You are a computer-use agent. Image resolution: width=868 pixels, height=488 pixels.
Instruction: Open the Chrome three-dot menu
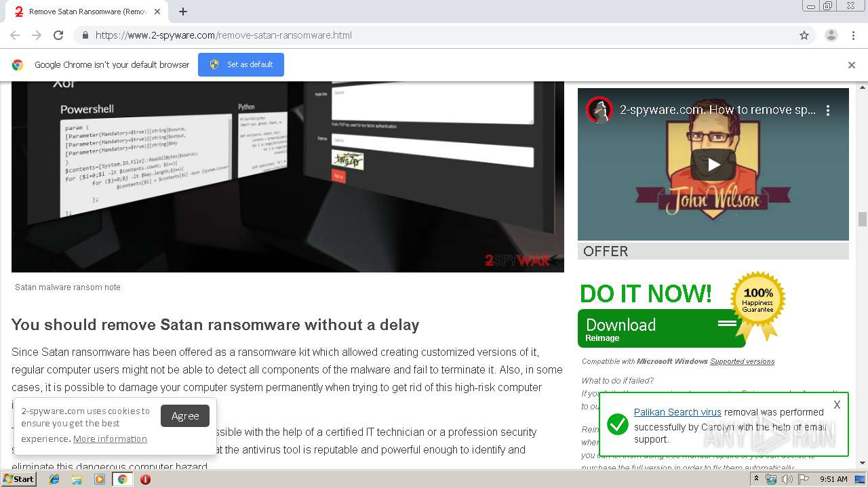[853, 35]
